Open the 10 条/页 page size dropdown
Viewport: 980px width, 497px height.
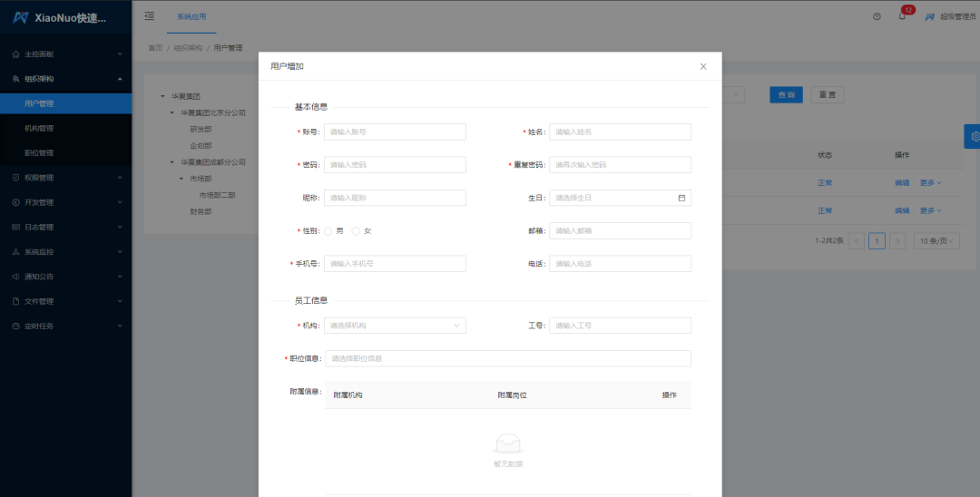point(936,241)
